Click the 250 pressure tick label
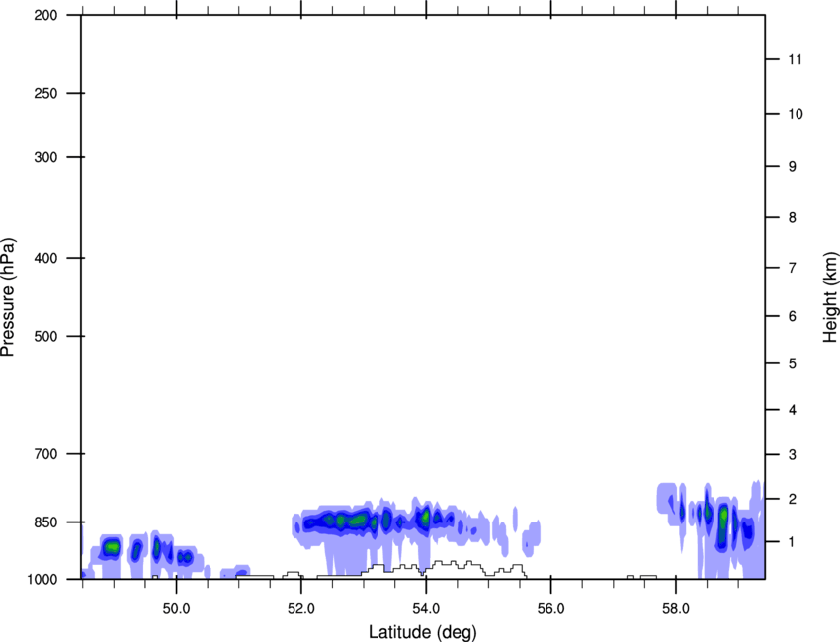The height and width of the screenshot is (642, 840). [x=45, y=93]
